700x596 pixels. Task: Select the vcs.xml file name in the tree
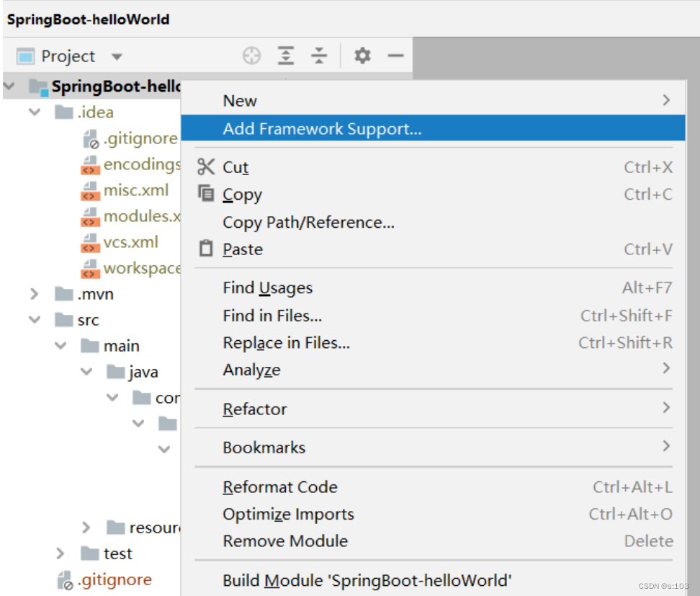tap(131, 242)
